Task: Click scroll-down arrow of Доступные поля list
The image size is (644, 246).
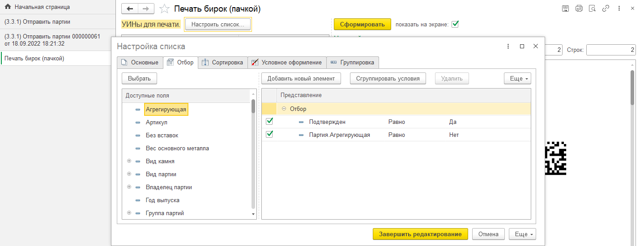Action: [253, 215]
